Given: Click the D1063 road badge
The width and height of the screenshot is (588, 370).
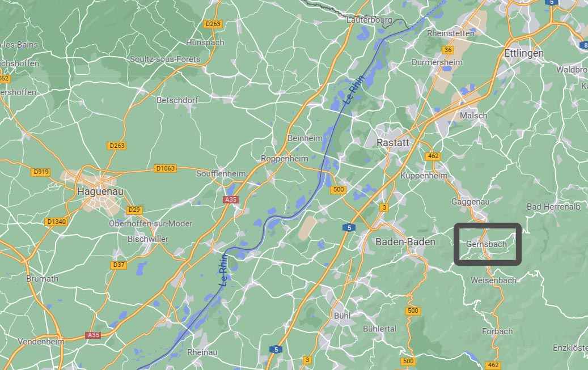Looking at the screenshot, I should click(x=166, y=168).
